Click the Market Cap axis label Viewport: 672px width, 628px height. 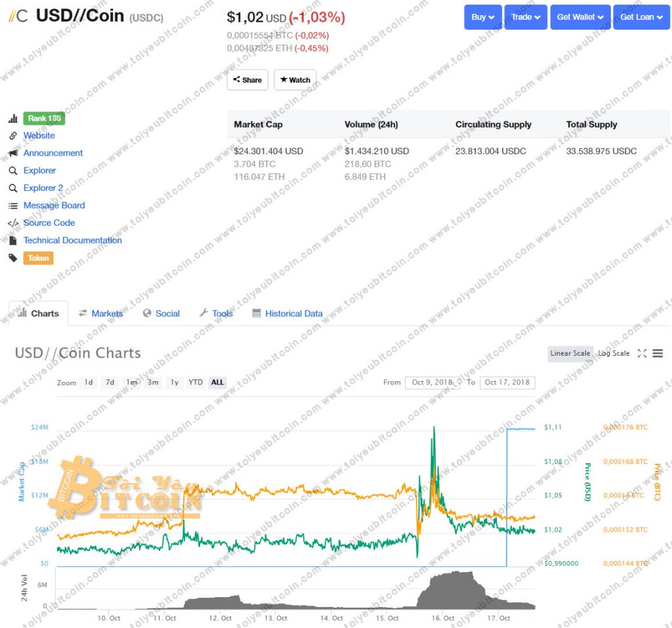click(x=22, y=482)
